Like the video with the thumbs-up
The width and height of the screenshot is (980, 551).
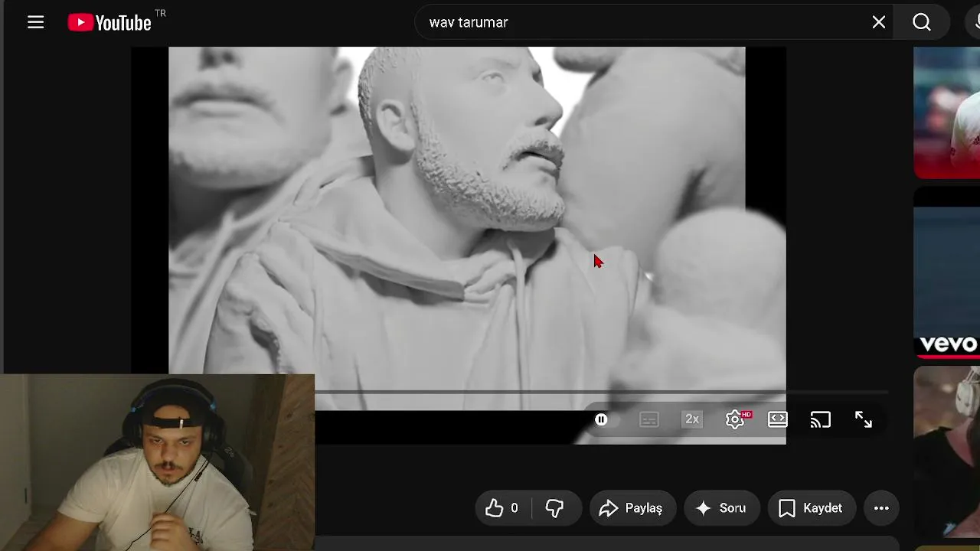(x=502, y=508)
